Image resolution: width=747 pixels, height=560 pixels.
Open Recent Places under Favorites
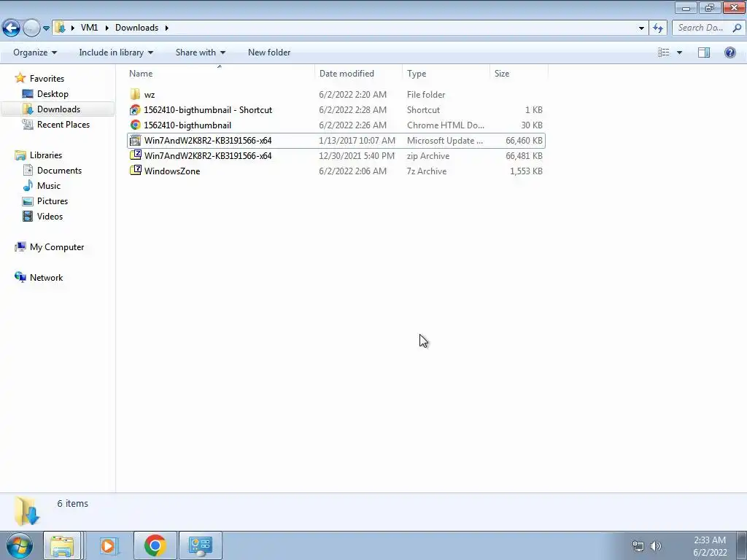click(x=63, y=124)
